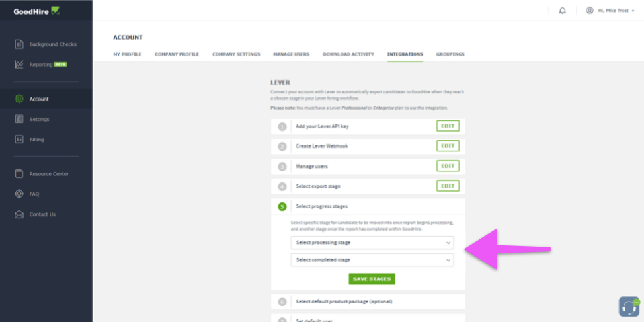Switch to Groupings tab
Image resolution: width=644 pixels, height=322 pixels.
click(450, 54)
